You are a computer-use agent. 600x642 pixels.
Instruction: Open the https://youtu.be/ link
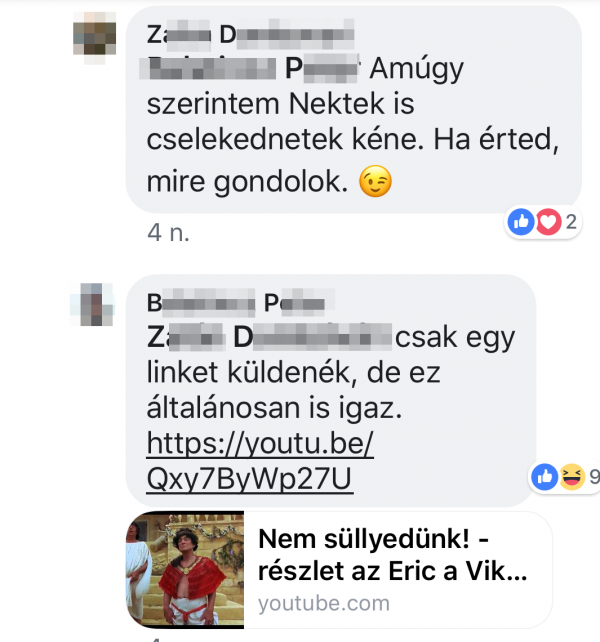pos(260,443)
